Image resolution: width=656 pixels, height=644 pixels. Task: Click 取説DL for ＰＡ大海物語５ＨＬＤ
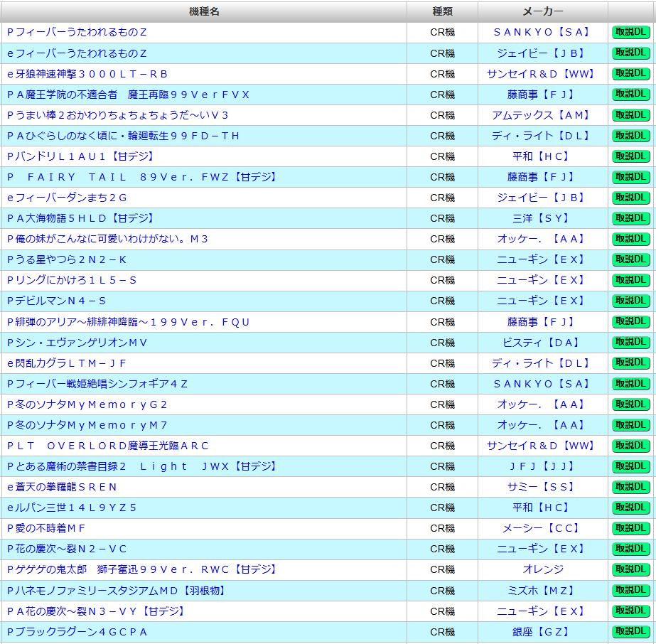pyautogui.click(x=631, y=218)
